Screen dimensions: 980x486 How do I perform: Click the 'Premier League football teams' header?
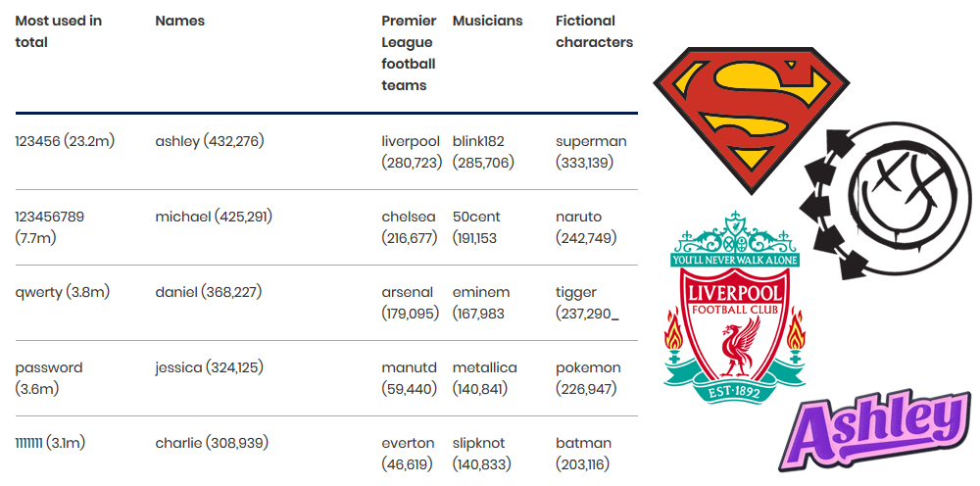point(409,53)
